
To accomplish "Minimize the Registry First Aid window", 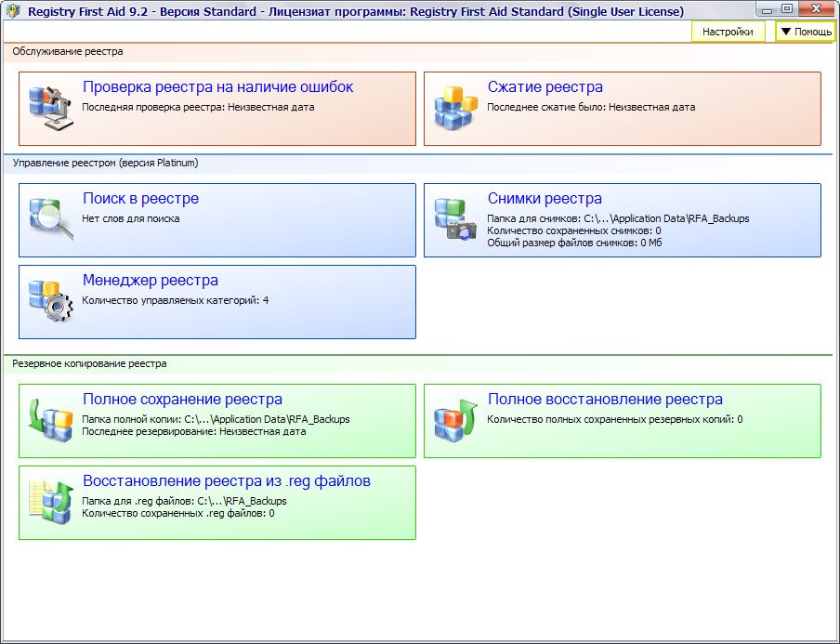I will [x=768, y=9].
